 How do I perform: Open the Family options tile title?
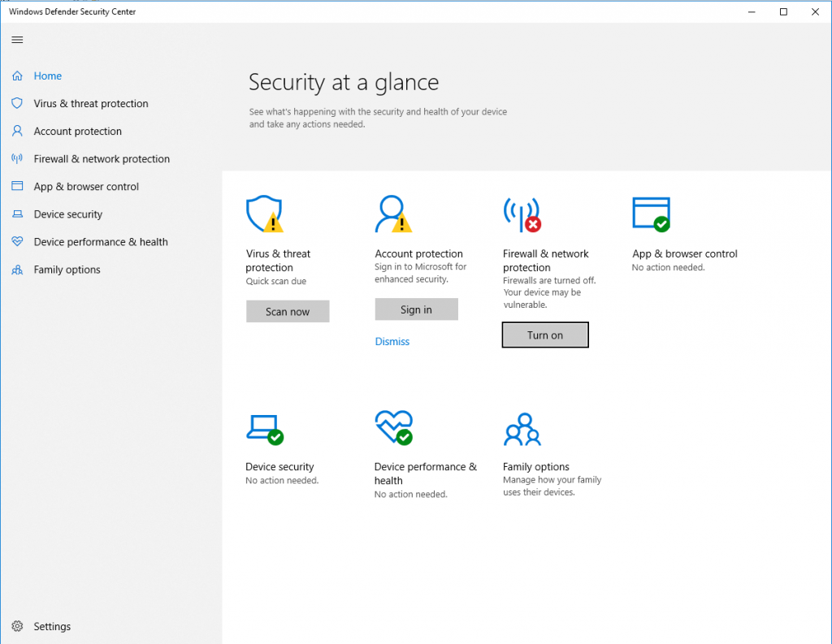[x=536, y=467]
